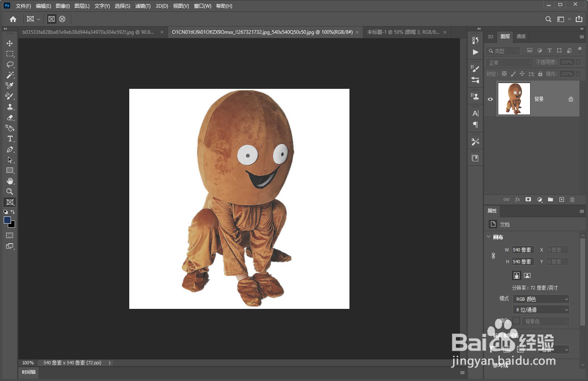Open the RGB 颜色 mode dropdown
Screen dimensions: 588x381
541,299
